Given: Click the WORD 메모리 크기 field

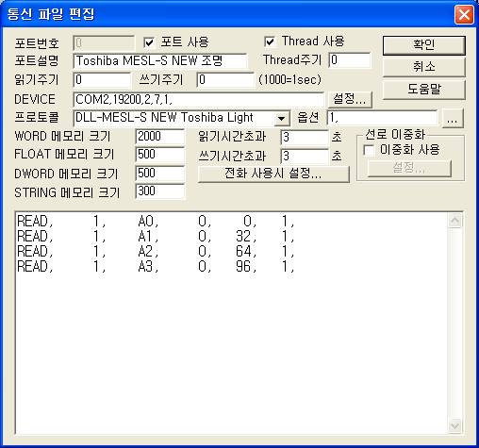Looking at the screenshot, I should (160, 137).
